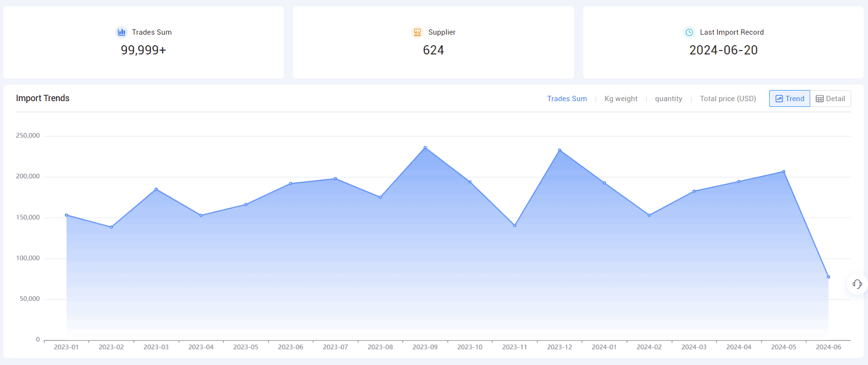Image resolution: width=868 pixels, height=365 pixels.
Task: Select the Trades Sum metric tab
Action: [567, 99]
